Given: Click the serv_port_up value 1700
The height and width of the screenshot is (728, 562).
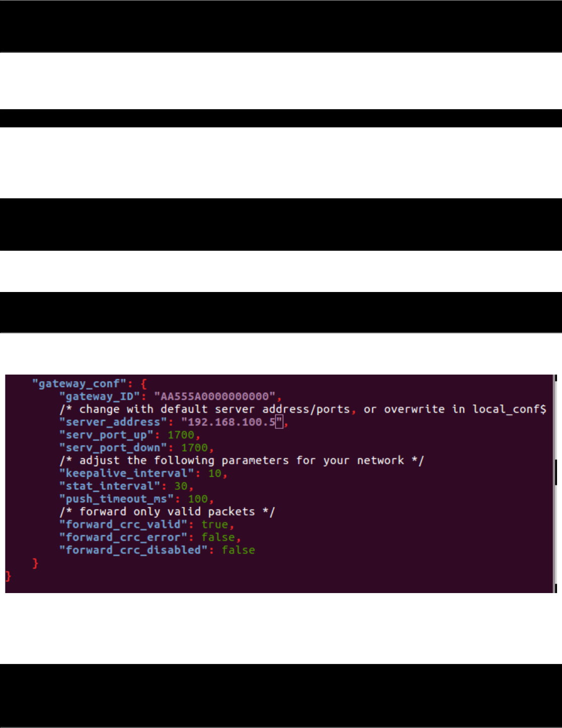Looking at the screenshot, I should pos(181,435).
